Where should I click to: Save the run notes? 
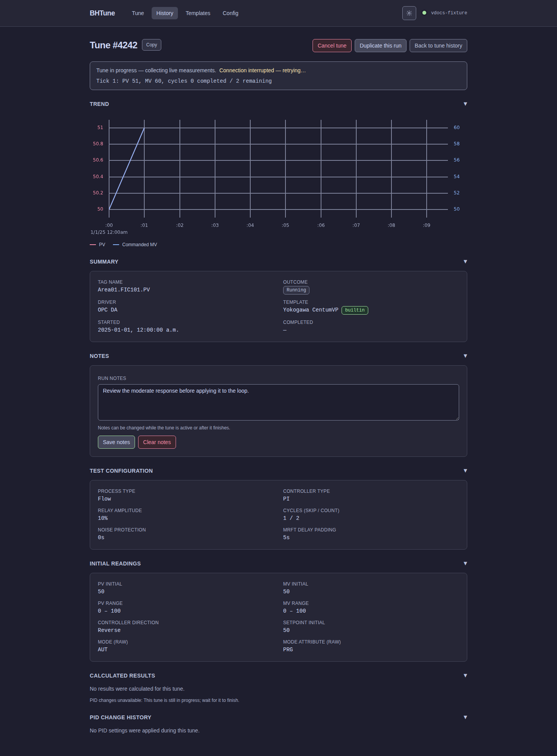[116, 442]
